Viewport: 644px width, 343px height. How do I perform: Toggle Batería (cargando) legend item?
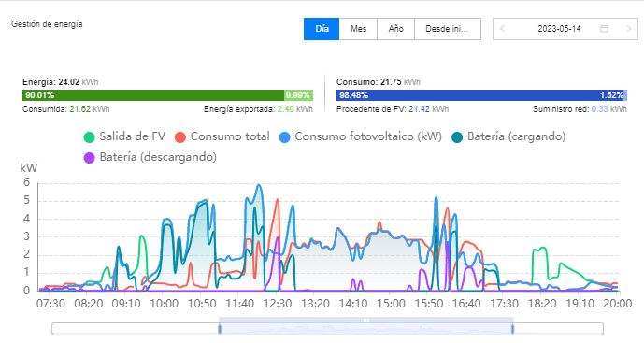pyautogui.click(x=508, y=136)
